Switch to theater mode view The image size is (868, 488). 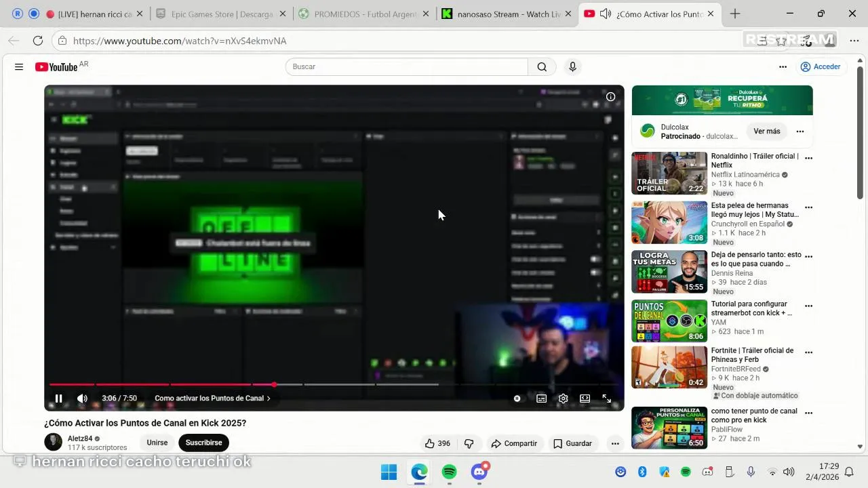click(x=585, y=399)
